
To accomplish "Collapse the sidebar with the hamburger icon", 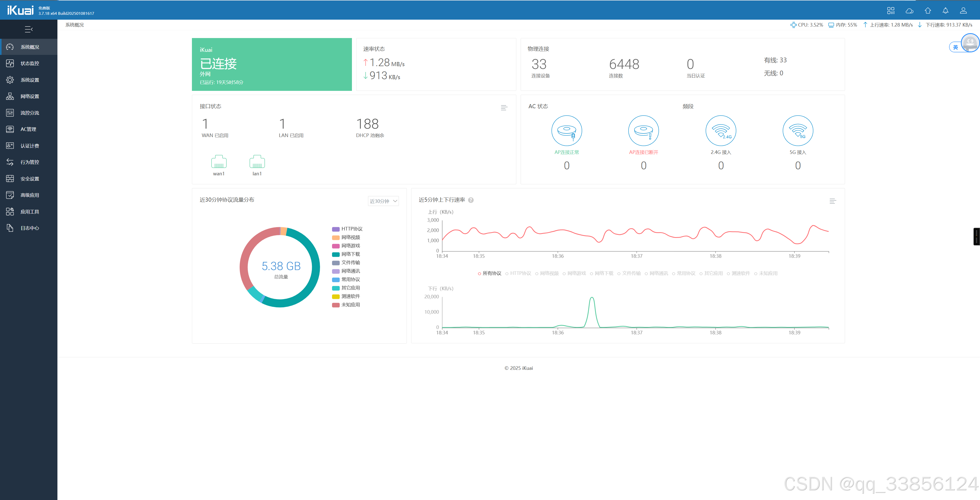I will coord(29,29).
